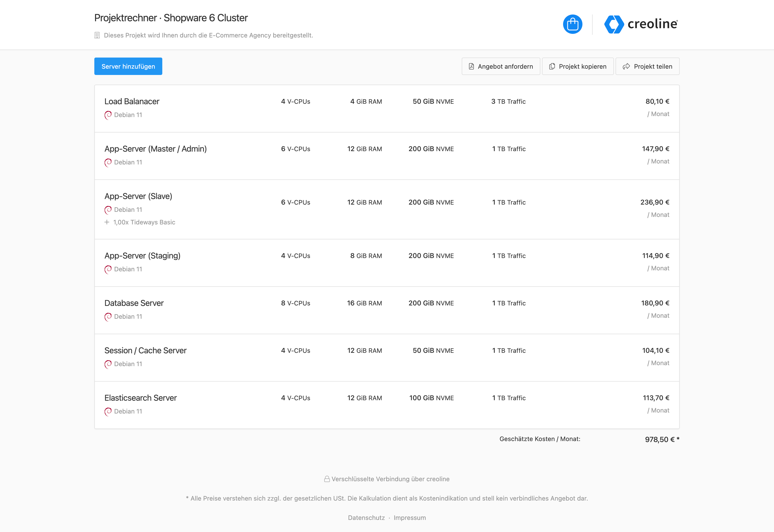Click the 100 GiB NVME value
774x532 pixels.
[431, 398]
